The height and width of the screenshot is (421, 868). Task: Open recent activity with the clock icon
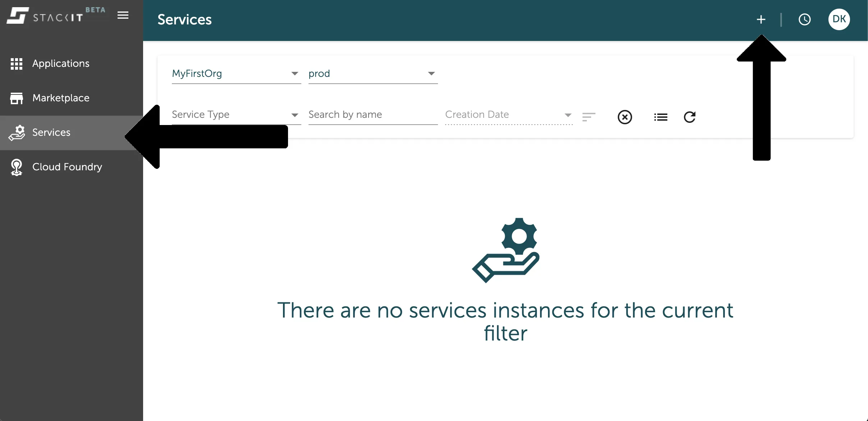(804, 19)
